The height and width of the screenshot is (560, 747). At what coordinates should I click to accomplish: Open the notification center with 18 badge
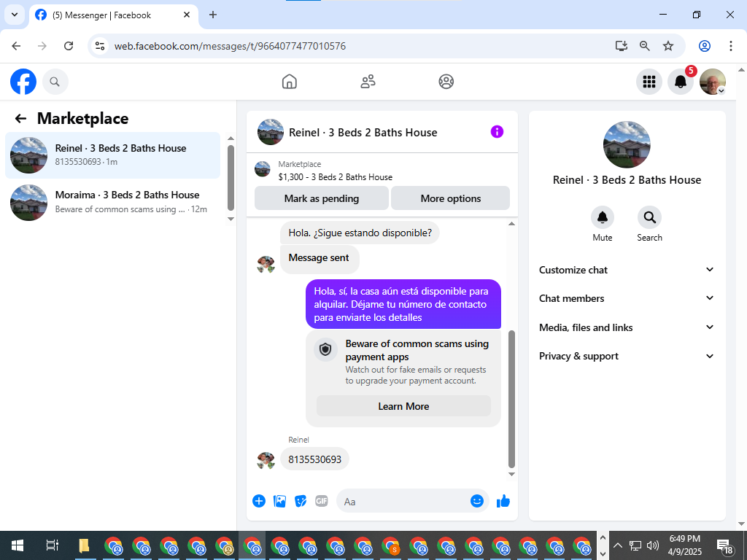coord(724,546)
